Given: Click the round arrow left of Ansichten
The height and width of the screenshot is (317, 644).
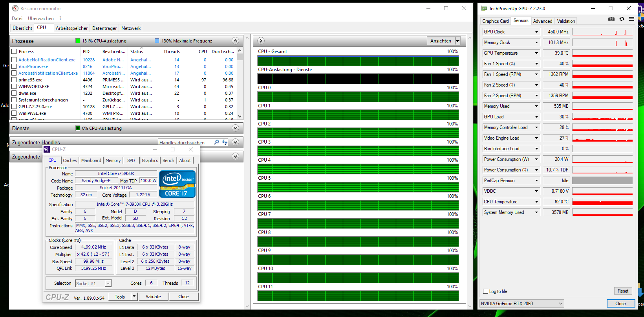Looking at the screenshot, I should coord(261,41).
